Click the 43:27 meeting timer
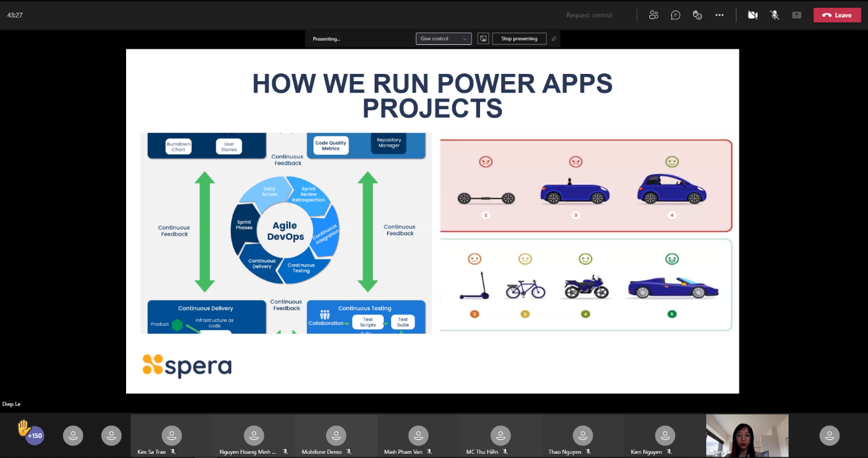Image resolution: width=868 pixels, height=458 pixels. point(15,15)
